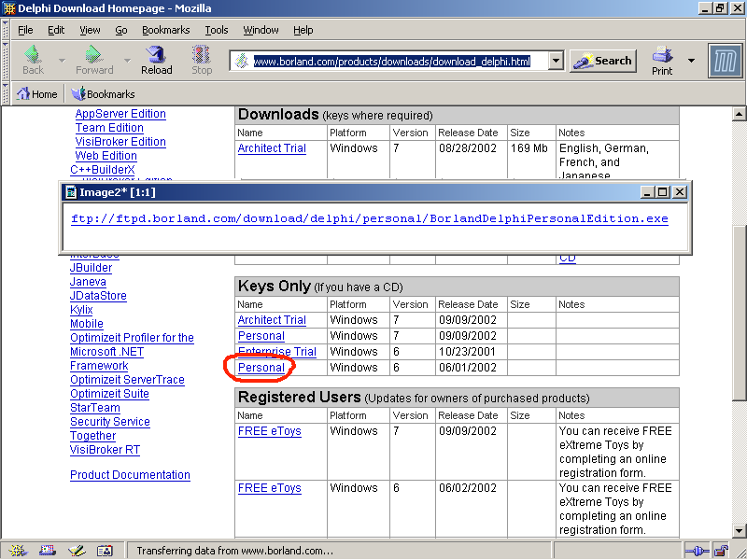Open the Mobile link
Viewport: 747px width, 560px height.
(87, 324)
